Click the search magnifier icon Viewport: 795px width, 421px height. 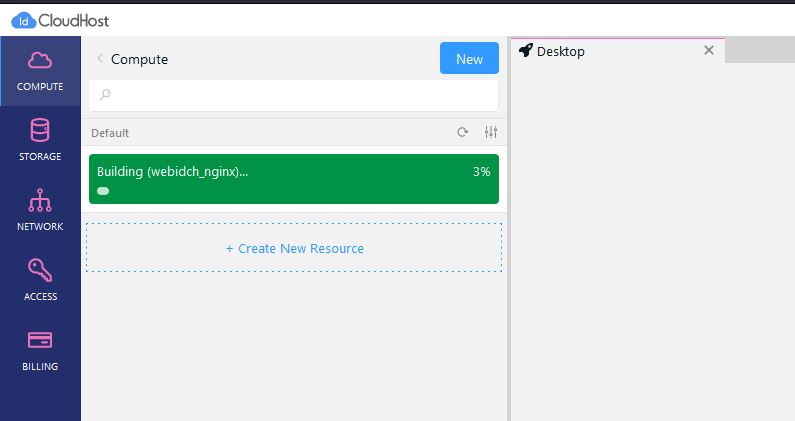coord(105,94)
